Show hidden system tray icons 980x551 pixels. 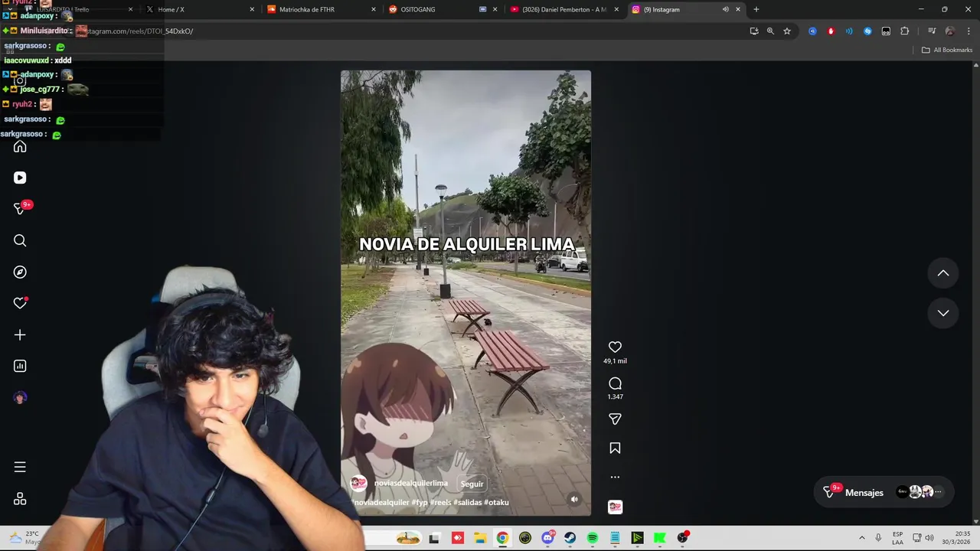pos(861,538)
